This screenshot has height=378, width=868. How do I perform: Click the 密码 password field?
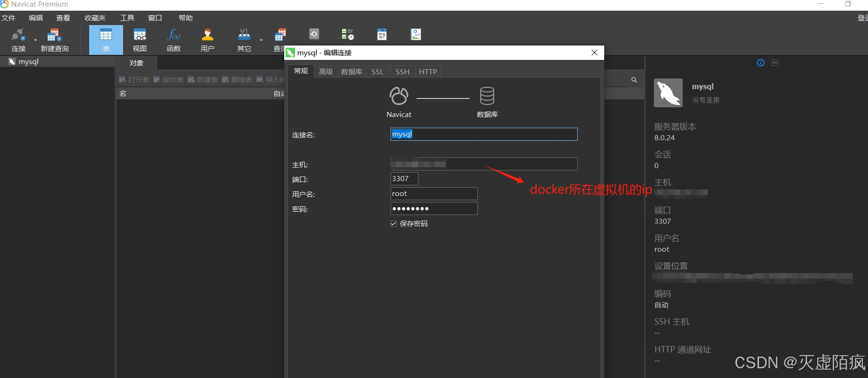point(434,209)
